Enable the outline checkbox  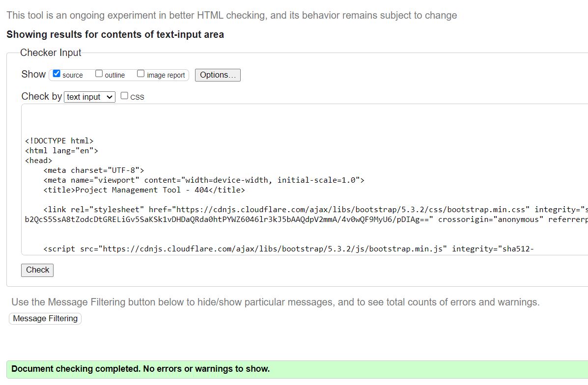pyautogui.click(x=99, y=73)
